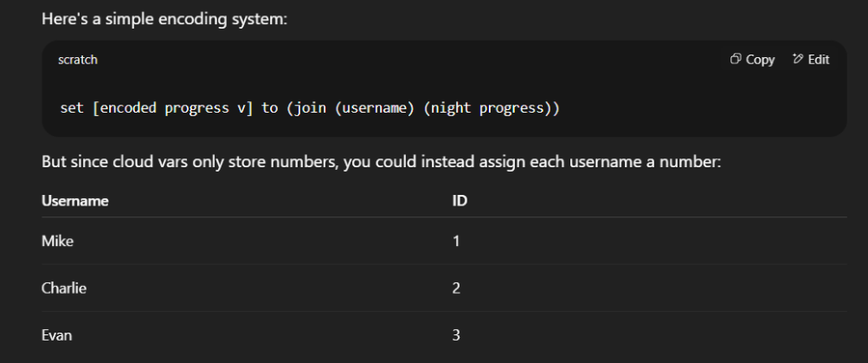Image resolution: width=868 pixels, height=363 pixels.
Task: Click the scratch language label
Action: click(77, 60)
